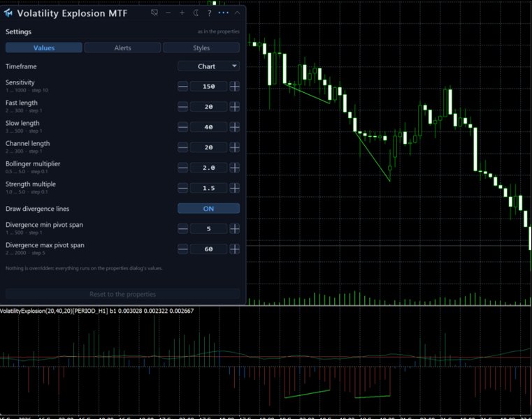Click the Draw divergence lines label
532x419 pixels.
click(x=37, y=209)
